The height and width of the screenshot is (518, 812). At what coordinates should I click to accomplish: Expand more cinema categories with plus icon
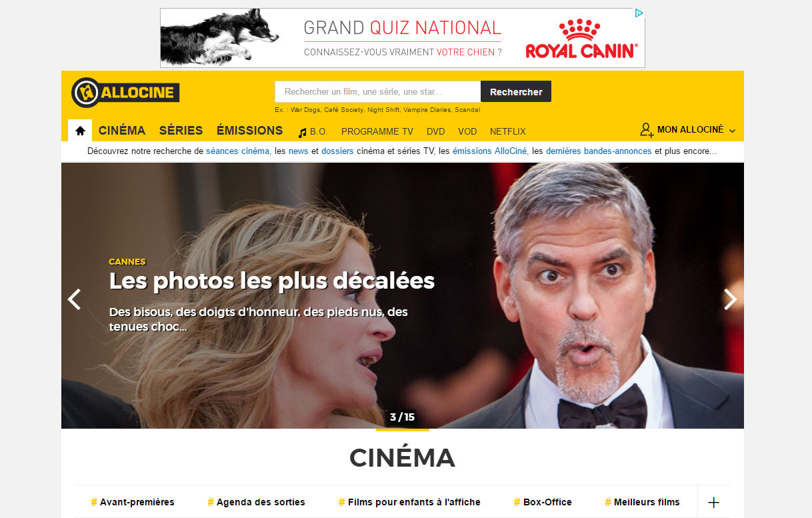pos(713,502)
